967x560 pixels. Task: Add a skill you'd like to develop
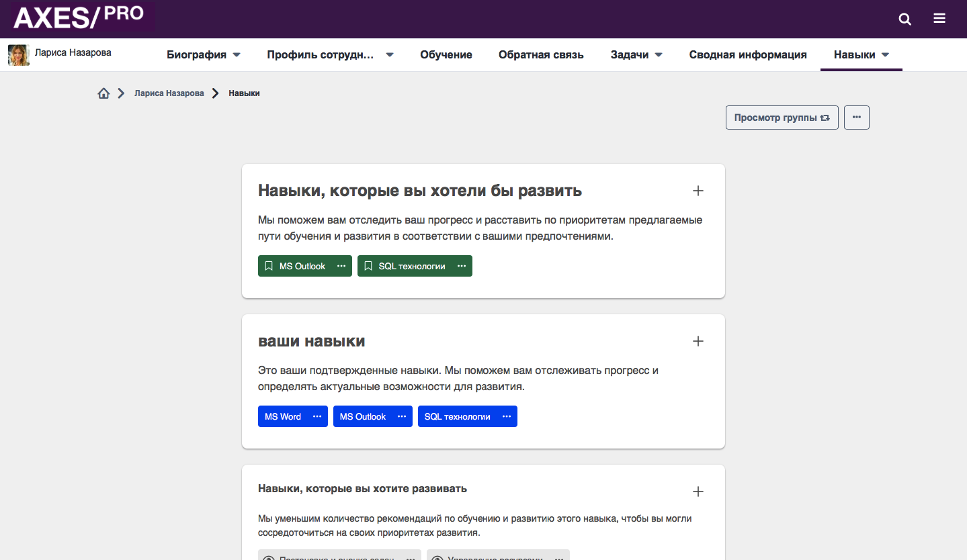(698, 191)
